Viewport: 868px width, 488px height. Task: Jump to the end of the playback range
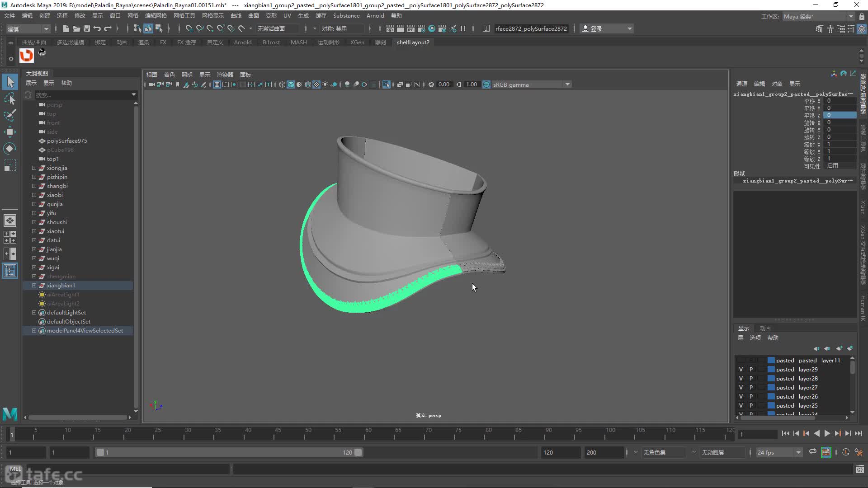[858, 433]
